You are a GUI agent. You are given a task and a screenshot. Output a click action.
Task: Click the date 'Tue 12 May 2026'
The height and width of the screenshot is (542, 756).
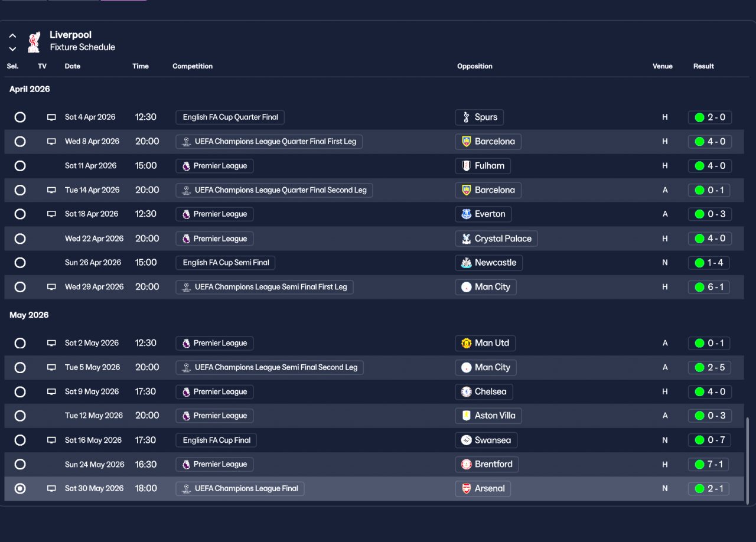(94, 416)
